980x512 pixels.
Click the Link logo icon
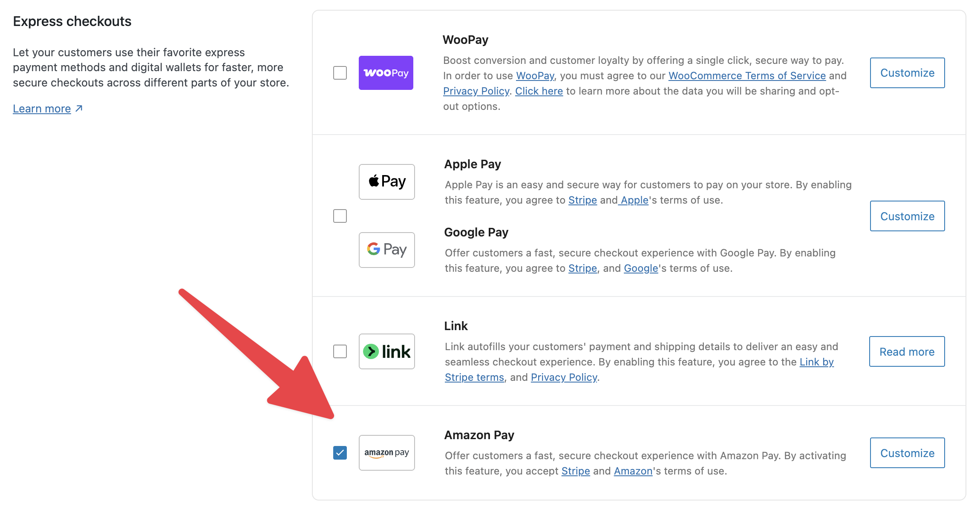pyautogui.click(x=386, y=351)
